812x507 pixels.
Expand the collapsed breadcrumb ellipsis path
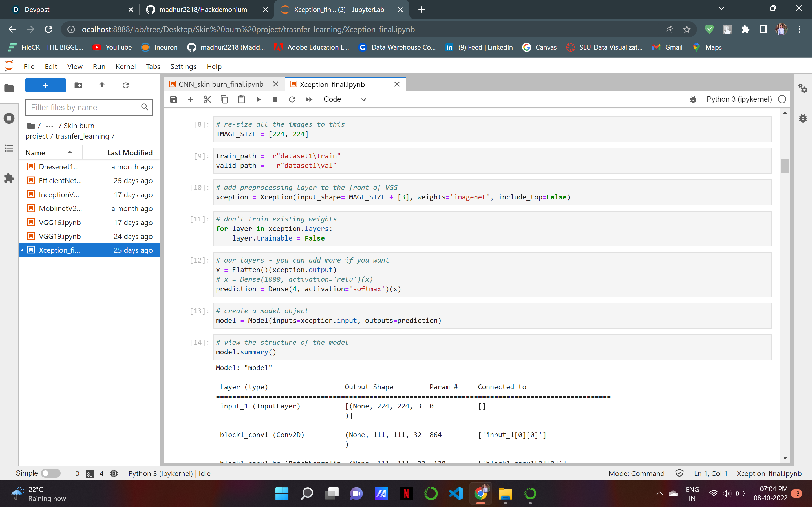[50, 126]
